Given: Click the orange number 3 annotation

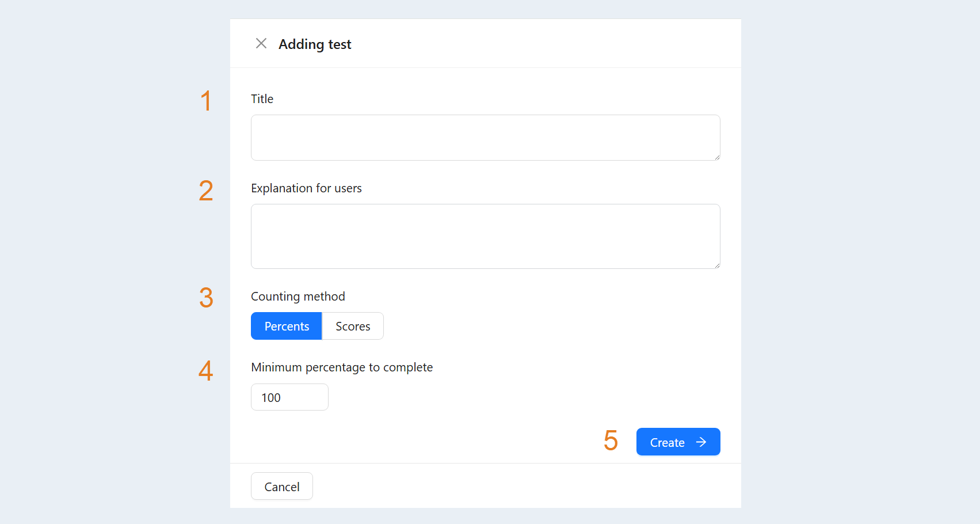Looking at the screenshot, I should (x=206, y=298).
